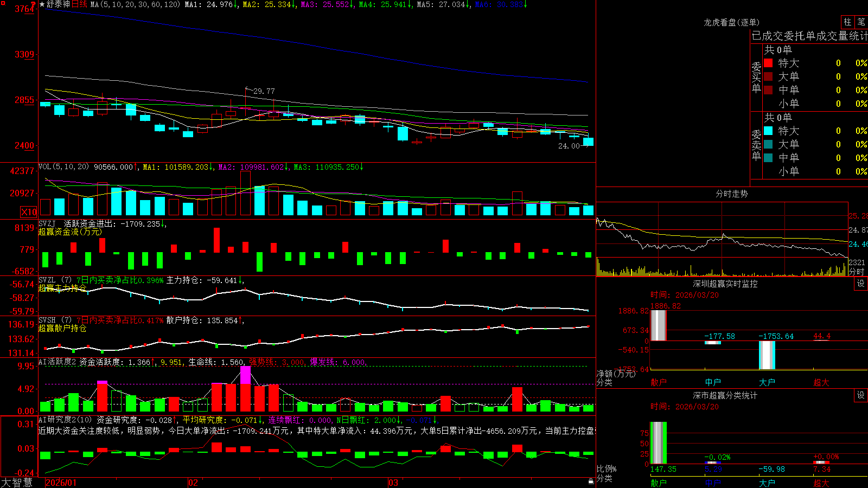Viewport: 868px width, 488px height.
Task: Click 大户 in the 实时监控 net-amount chart
Action: tap(767, 382)
